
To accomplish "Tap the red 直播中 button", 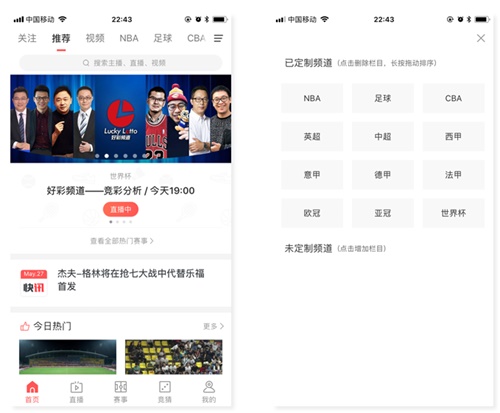I will click(121, 209).
